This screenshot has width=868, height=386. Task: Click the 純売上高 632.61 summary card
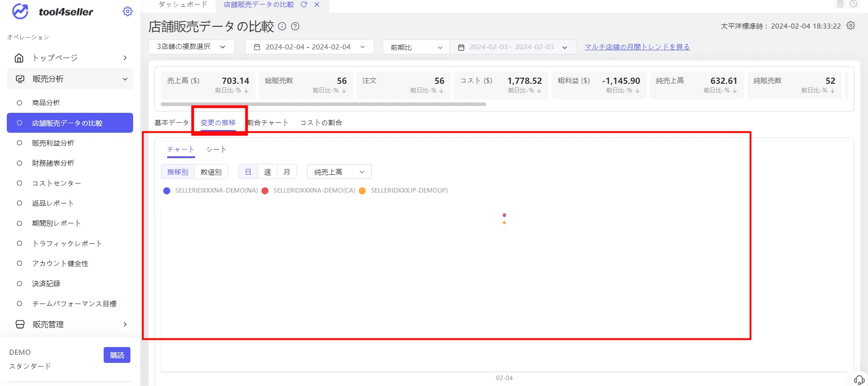pyautogui.click(x=696, y=85)
